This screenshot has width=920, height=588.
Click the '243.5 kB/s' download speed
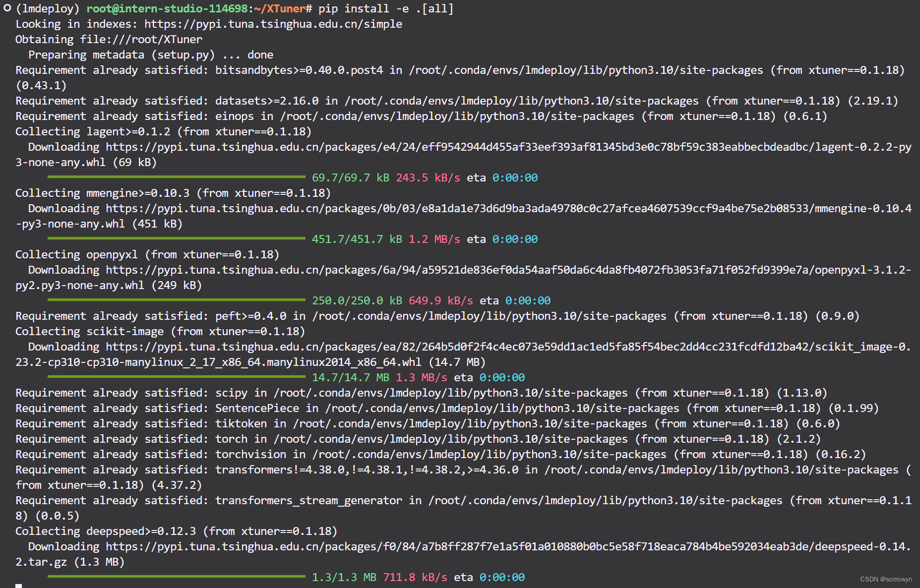(428, 178)
